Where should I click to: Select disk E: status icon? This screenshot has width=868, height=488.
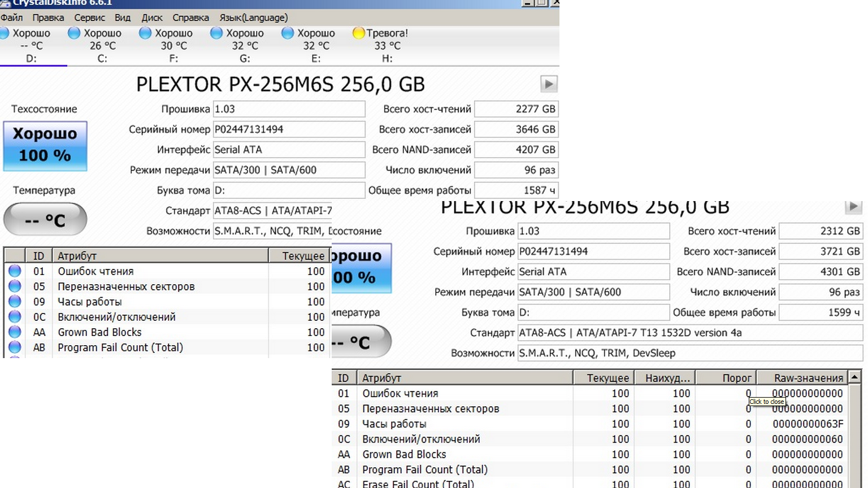point(288,33)
